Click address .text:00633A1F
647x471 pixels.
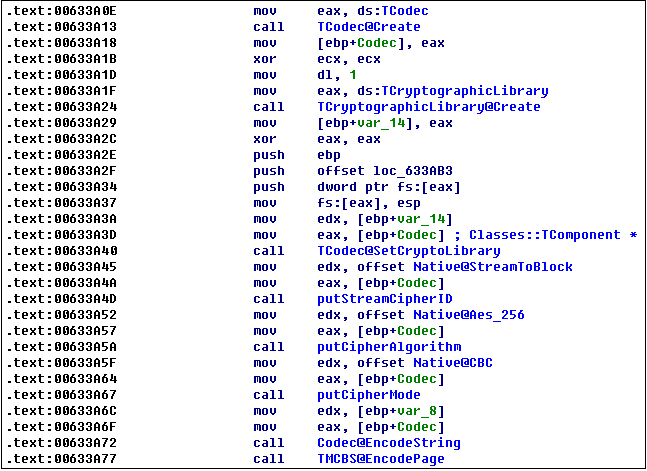point(62,91)
